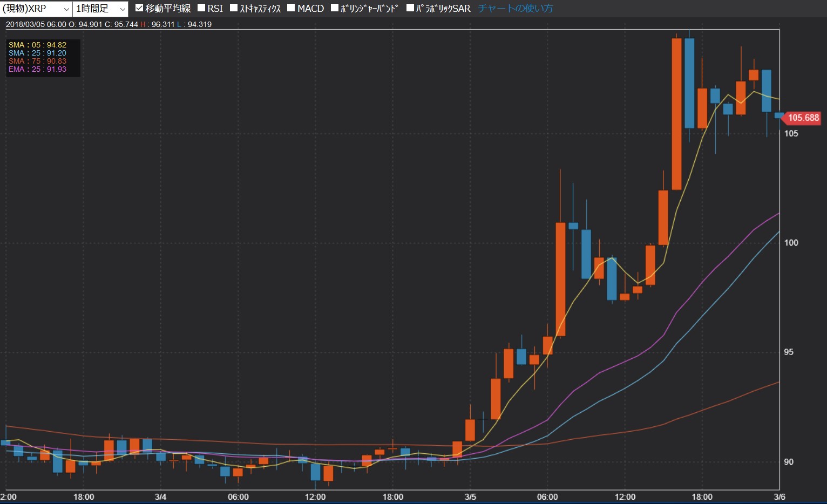Open the (現物)XRP currency dropdown
Image resolution: width=827 pixels, height=504 pixels.
(x=36, y=9)
